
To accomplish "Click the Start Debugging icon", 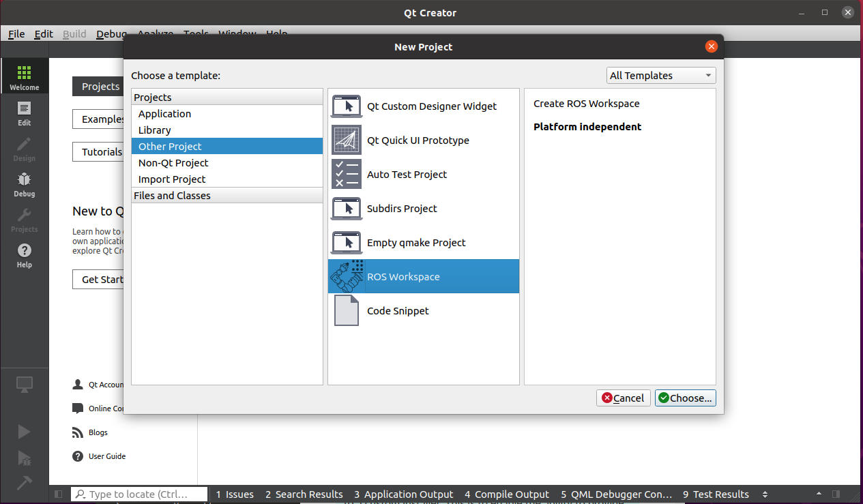I will coord(24,458).
